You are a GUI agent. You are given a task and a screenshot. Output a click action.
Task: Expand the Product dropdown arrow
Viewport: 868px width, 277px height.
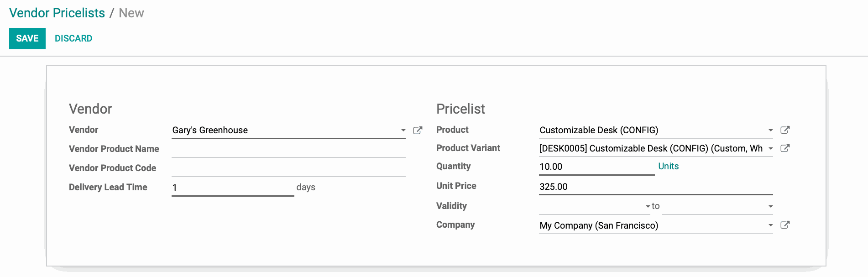[770, 131]
